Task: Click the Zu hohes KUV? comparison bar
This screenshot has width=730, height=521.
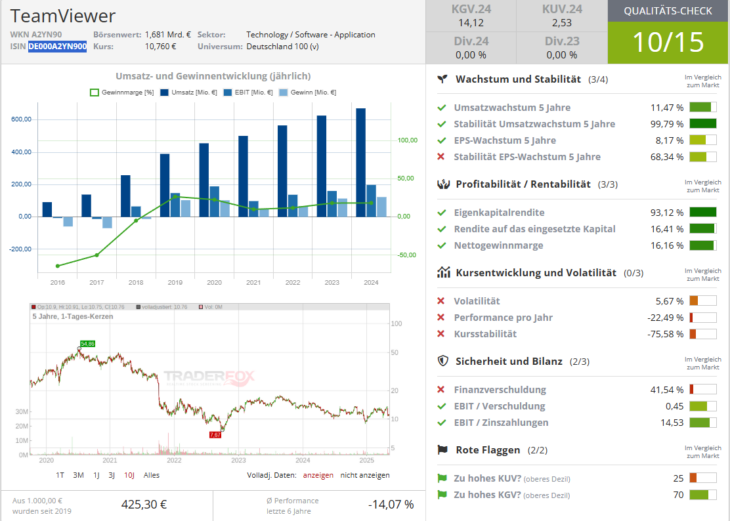Action: coord(703,478)
